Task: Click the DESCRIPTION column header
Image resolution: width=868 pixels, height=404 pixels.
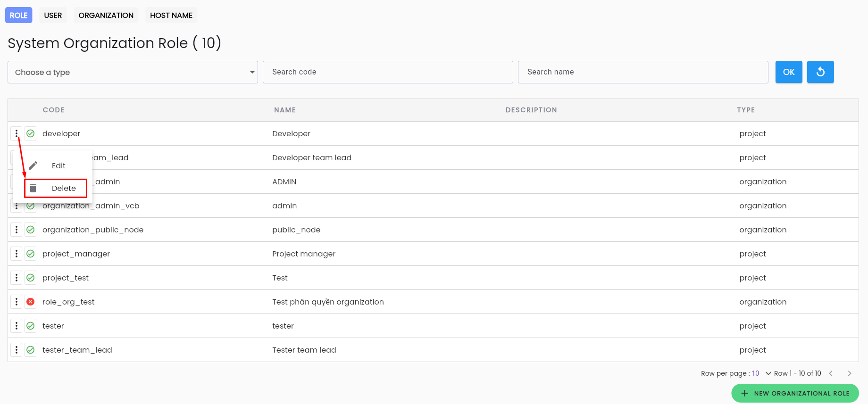Action: [531, 110]
